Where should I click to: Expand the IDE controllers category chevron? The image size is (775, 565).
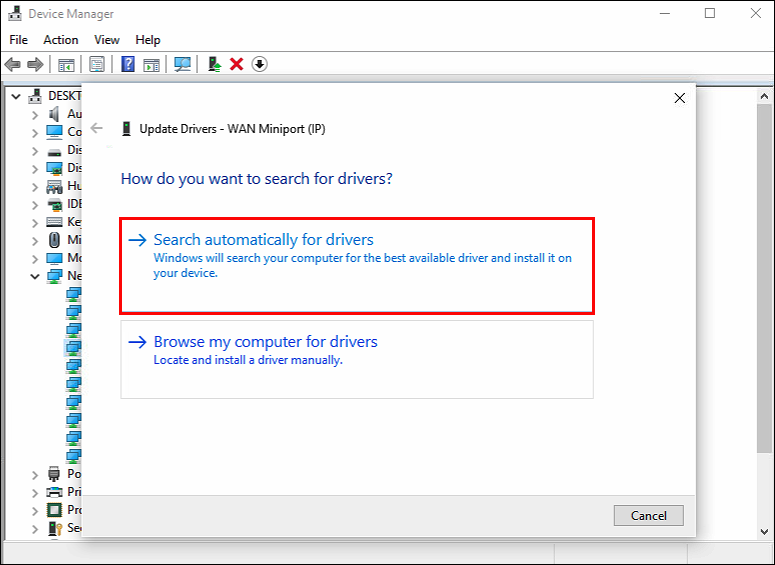tap(35, 204)
